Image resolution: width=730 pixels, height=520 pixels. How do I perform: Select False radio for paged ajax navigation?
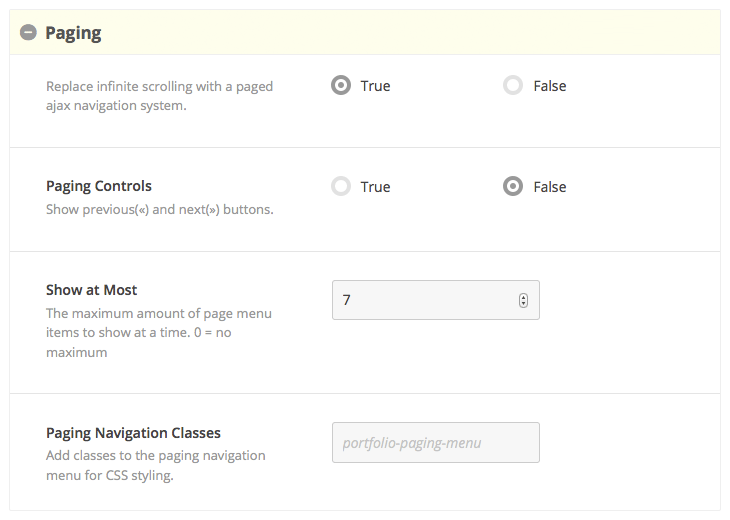click(x=513, y=85)
